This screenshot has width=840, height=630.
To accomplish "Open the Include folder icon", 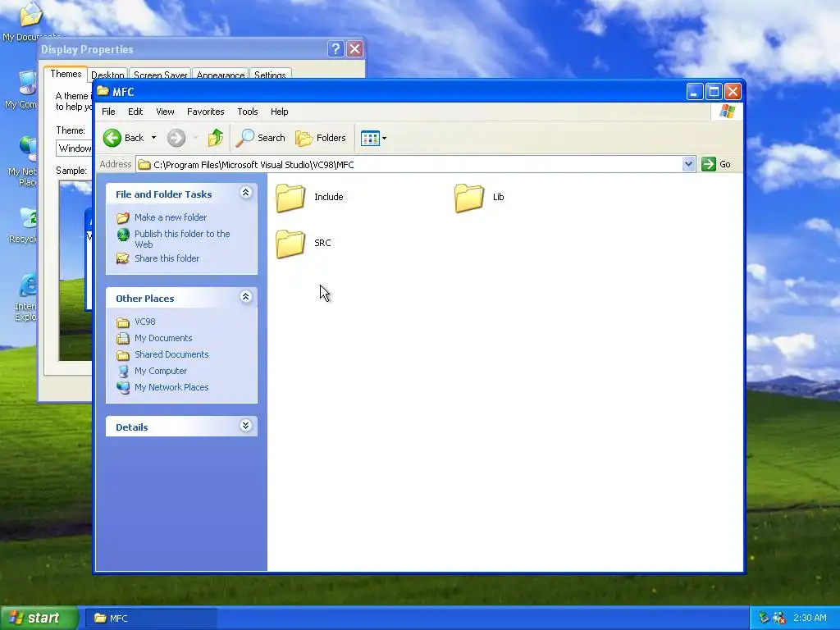I will pos(290,198).
